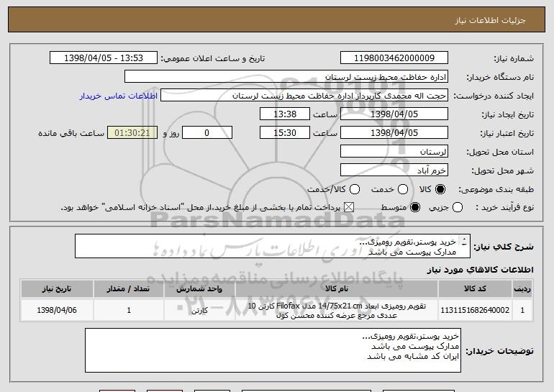Viewport: 554px width, 392px height.
Task: Click the توضیحات خریدار text area
Action: click(273, 350)
